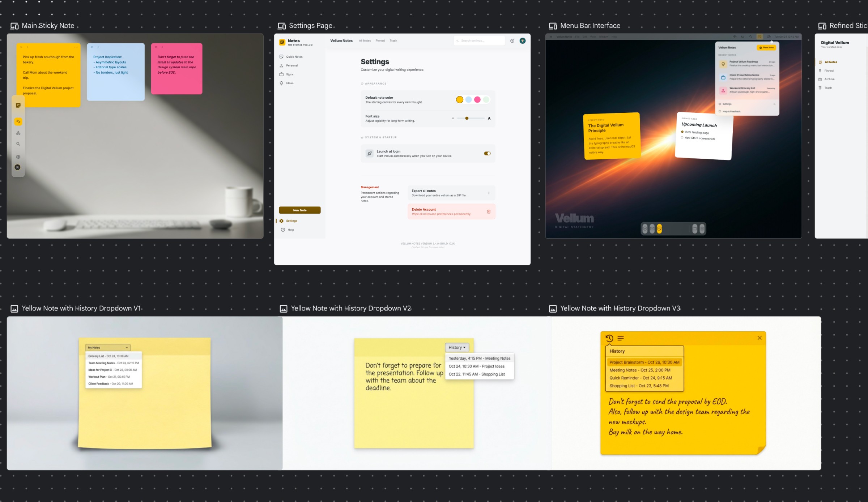Click the circled plus icon in Settings header
This screenshot has height=502, width=868.
tap(512, 41)
